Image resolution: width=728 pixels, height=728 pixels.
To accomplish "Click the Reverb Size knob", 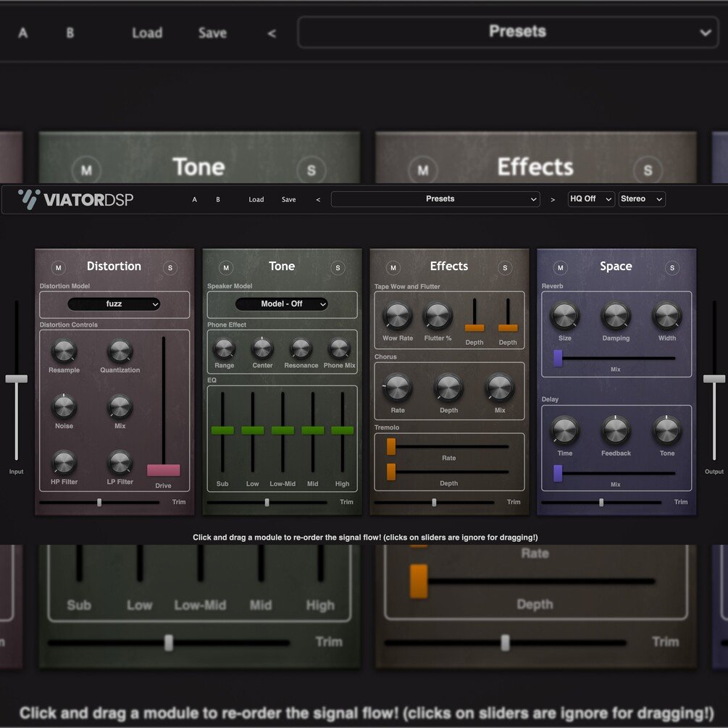I will [564, 316].
